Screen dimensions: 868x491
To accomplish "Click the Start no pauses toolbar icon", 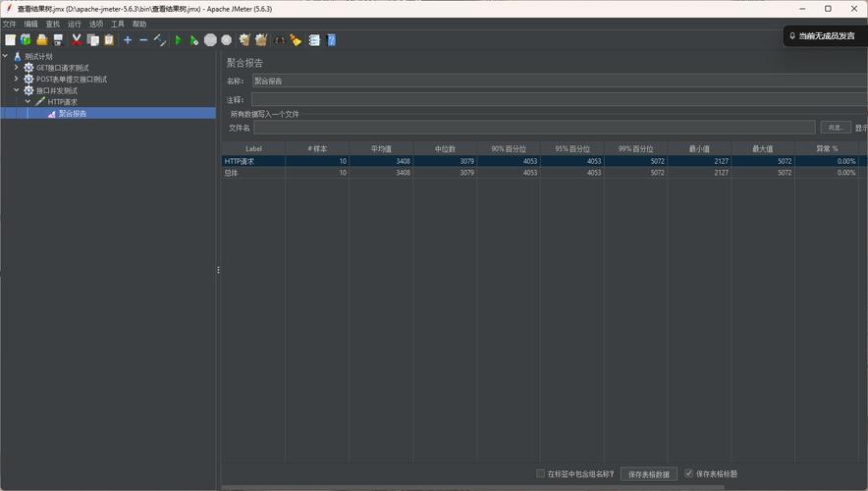I will 193,40.
